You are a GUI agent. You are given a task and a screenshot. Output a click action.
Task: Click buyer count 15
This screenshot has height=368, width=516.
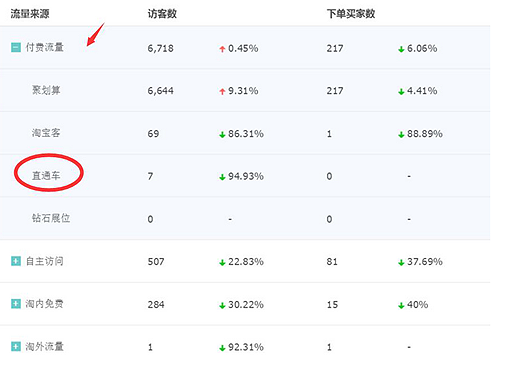[332, 304]
